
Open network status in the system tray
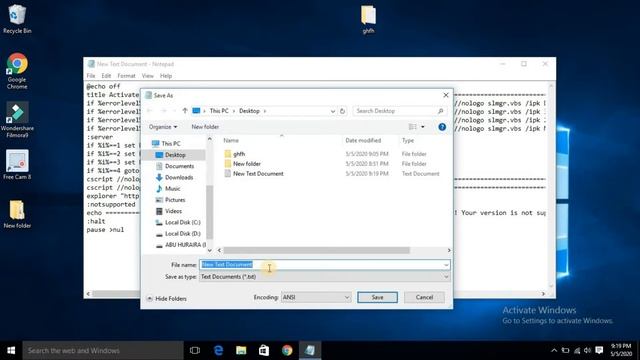(x=577, y=350)
